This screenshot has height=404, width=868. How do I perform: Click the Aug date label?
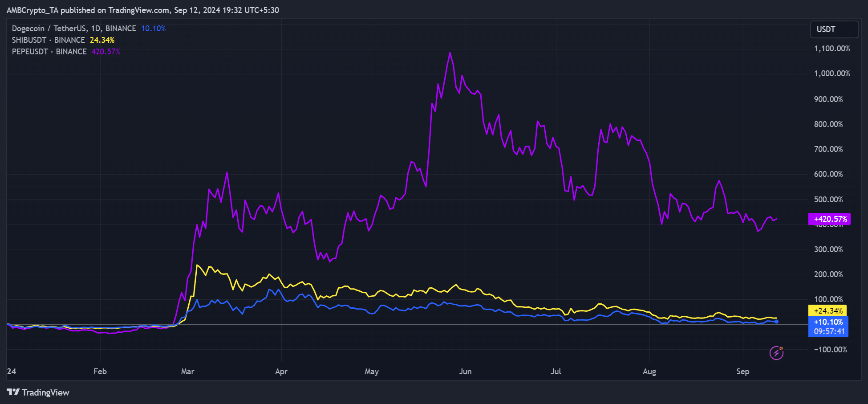[x=649, y=371]
